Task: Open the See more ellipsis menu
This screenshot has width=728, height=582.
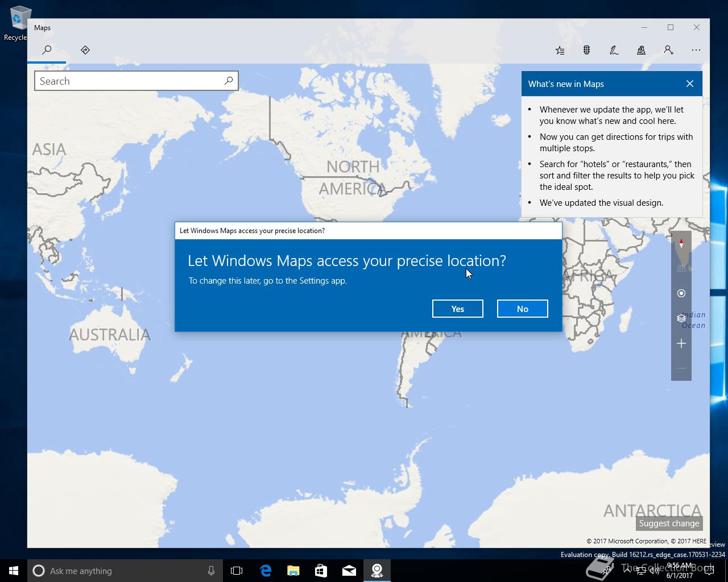Action: [696, 50]
